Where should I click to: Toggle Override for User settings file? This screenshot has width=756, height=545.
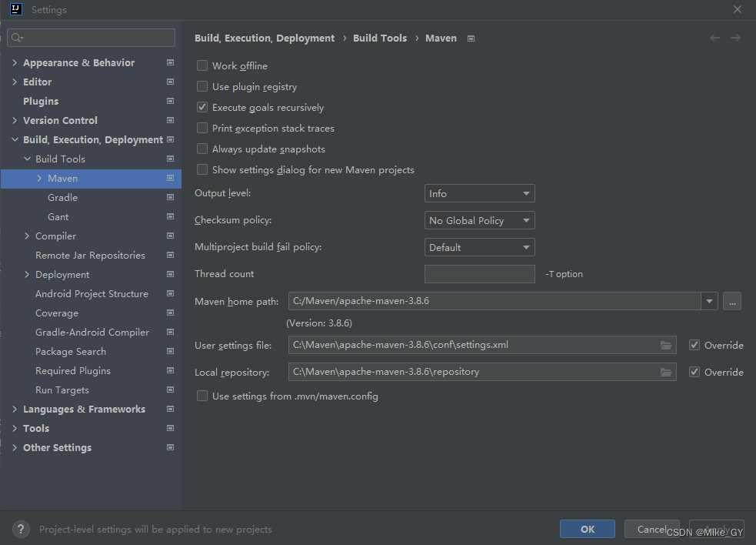tap(694, 346)
